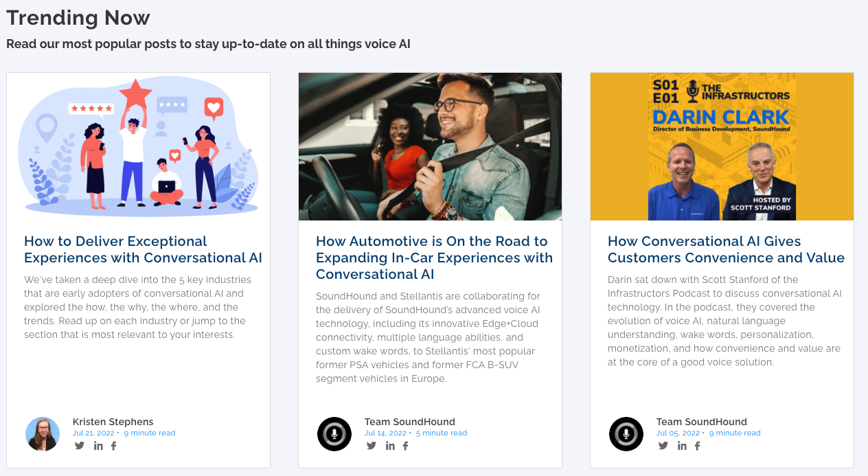The image size is (868, 476).
Task: Click the Twitter icon beneath the automotive article
Action: (x=371, y=445)
